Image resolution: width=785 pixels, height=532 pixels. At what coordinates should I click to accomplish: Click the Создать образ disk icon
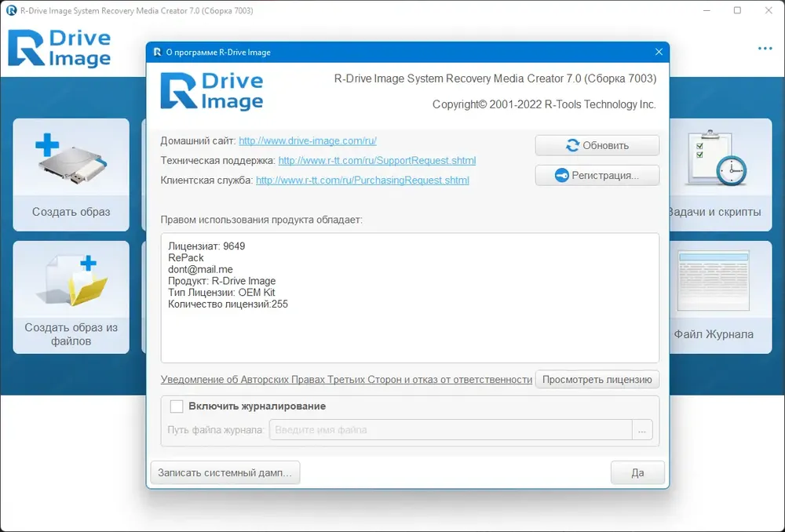pos(71,159)
